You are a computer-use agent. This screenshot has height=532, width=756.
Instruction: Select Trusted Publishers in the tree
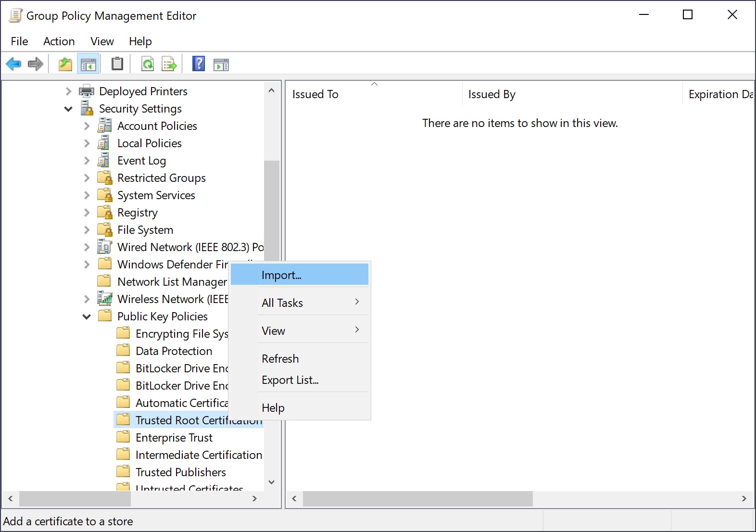pyautogui.click(x=180, y=472)
